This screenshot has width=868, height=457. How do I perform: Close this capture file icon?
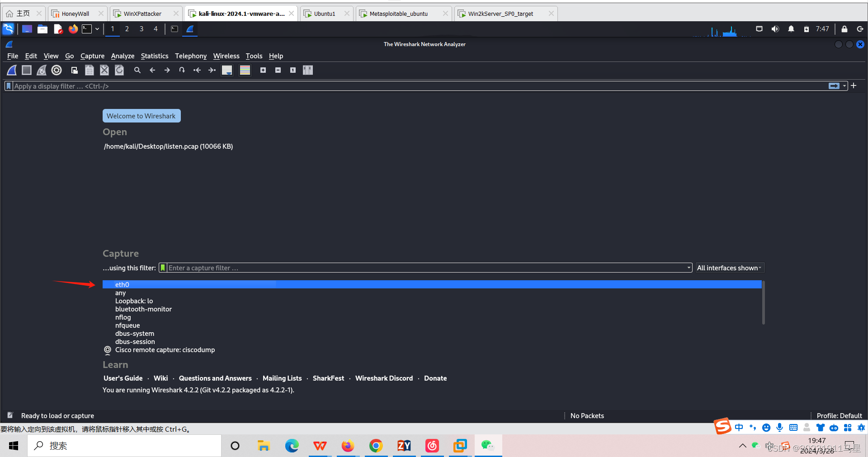click(104, 70)
